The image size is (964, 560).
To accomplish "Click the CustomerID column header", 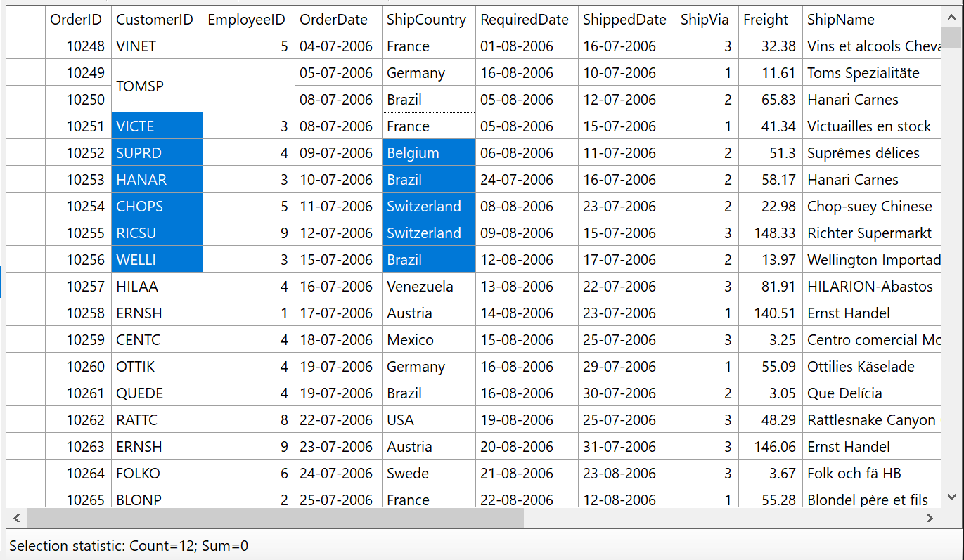I will [x=157, y=20].
